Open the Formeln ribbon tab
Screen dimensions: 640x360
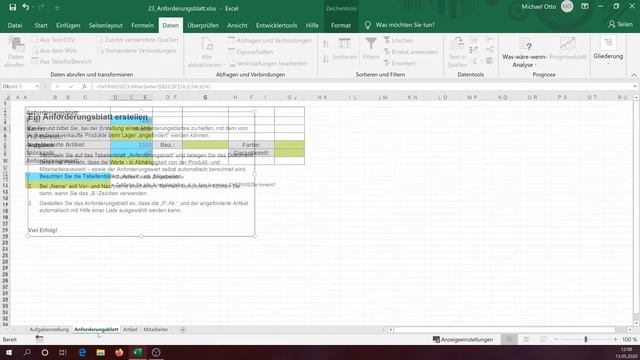(142, 25)
